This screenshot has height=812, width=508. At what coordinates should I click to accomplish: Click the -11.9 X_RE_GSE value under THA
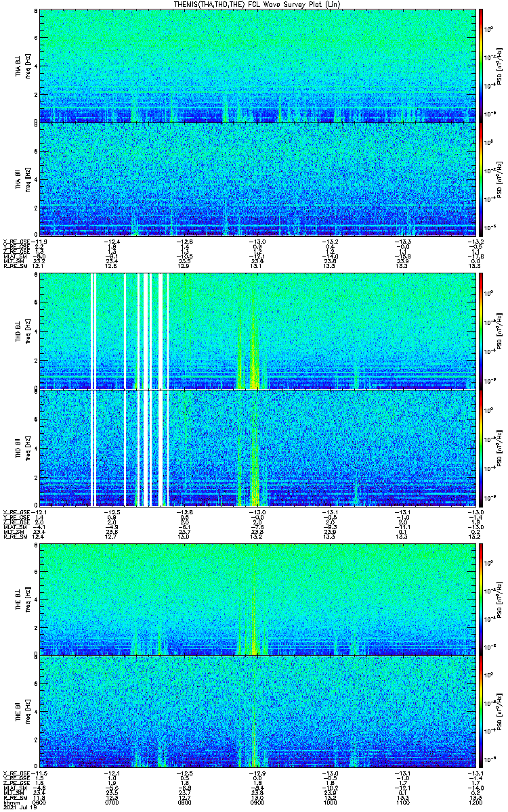click(x=41, y=242)
